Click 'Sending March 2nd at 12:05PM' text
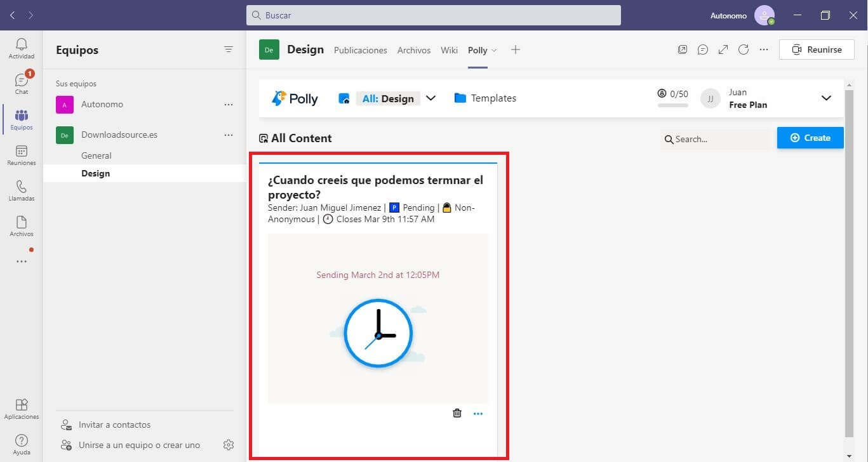 click(x=378, y=275)
